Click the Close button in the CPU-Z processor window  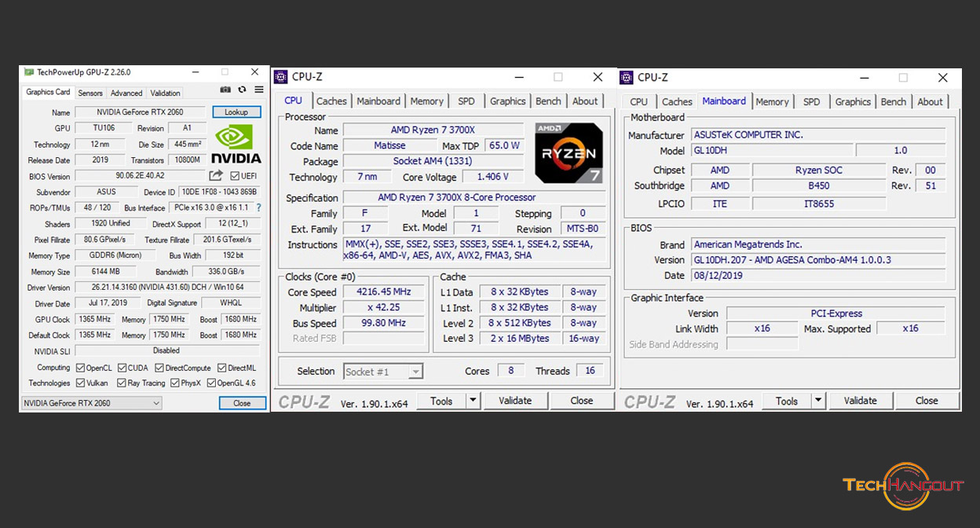582,401
